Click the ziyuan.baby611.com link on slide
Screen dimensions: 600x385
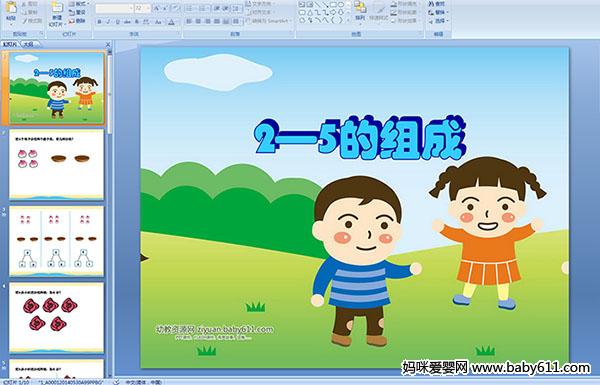(x=235, y=330)
